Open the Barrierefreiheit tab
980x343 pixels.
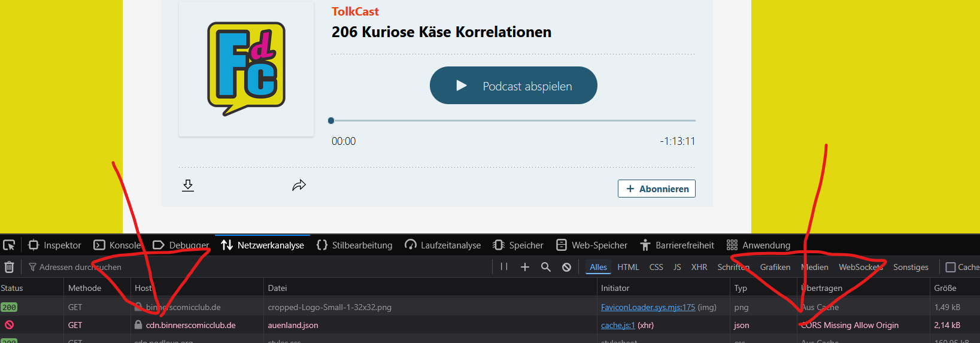coord(677,245)
